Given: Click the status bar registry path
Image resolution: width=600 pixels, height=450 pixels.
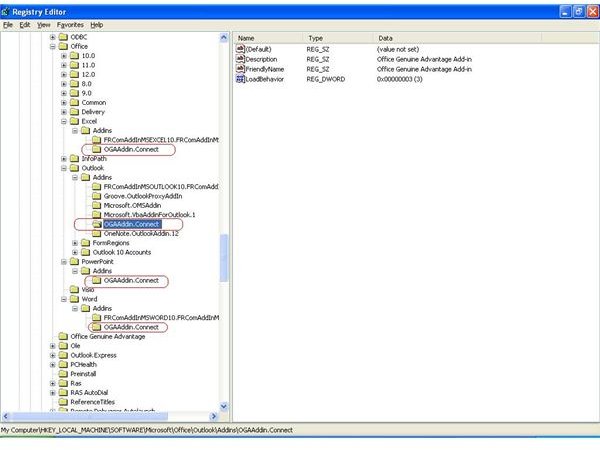Looking at the screenshot, I should [147, 430].
